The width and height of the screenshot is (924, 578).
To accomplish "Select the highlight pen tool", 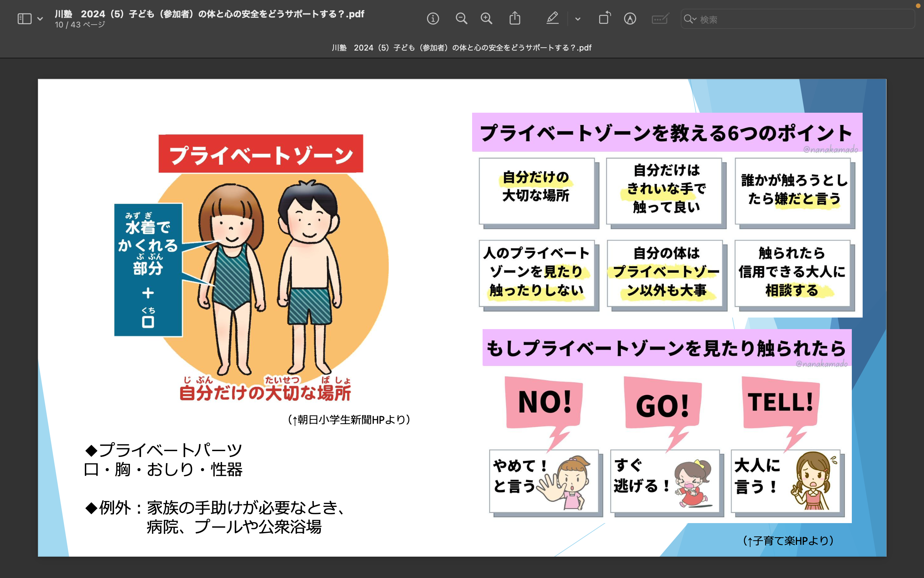I will point(552,18).
